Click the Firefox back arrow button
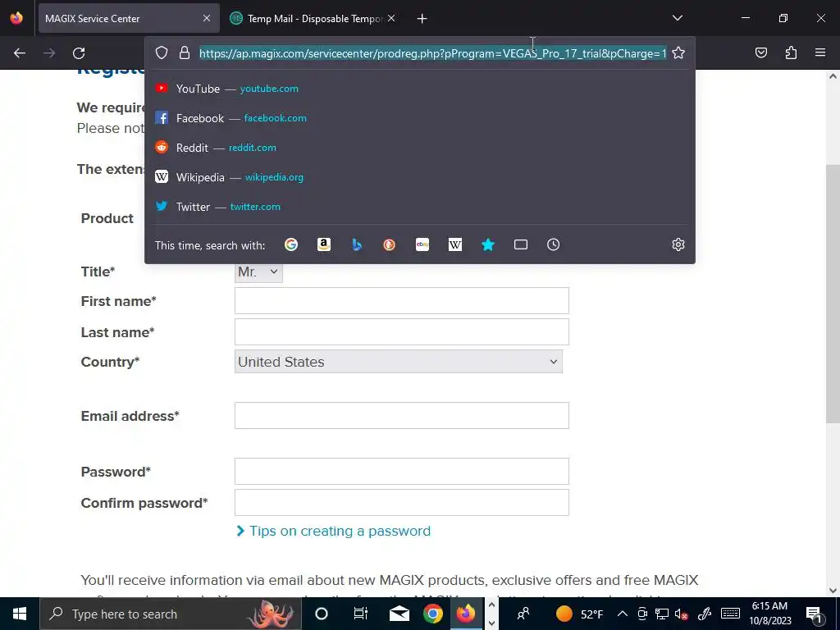This screenshot has height=630, width=840. pos(20,53)
